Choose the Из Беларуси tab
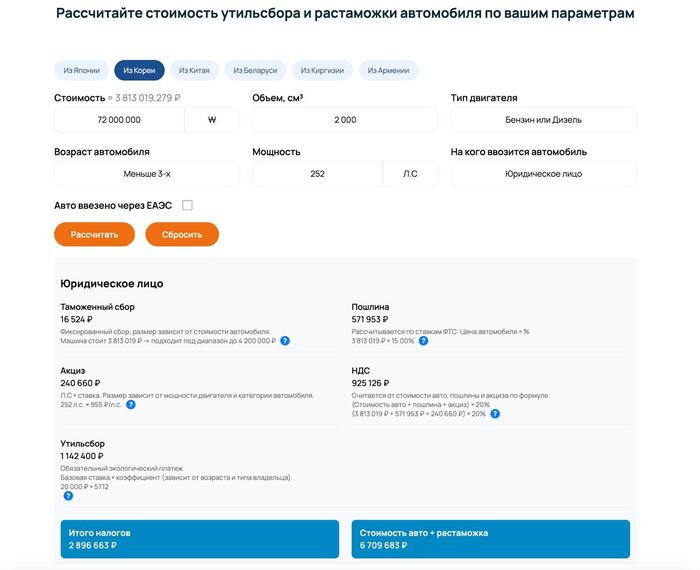The width and height of the screenshot is (700, 570). tap(253, 70)
